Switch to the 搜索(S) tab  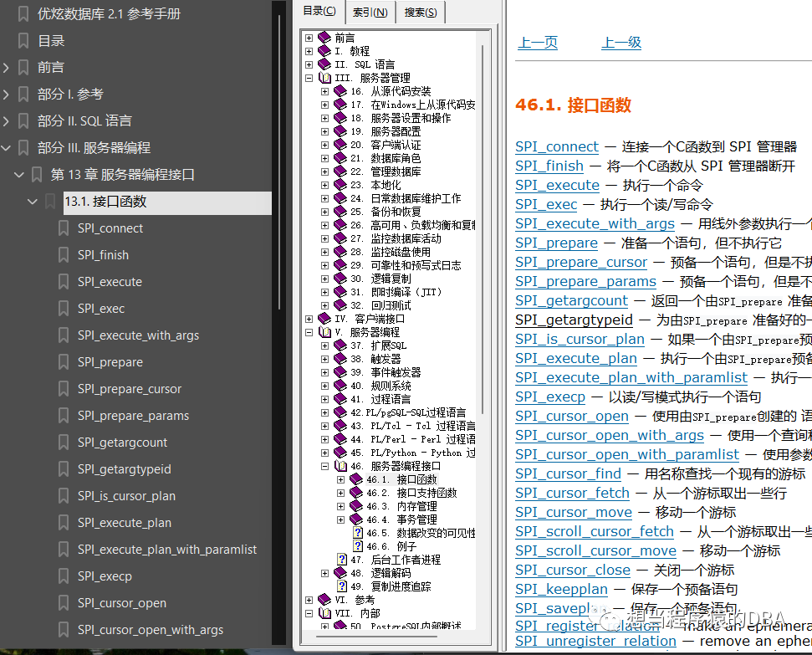(421, 12)
